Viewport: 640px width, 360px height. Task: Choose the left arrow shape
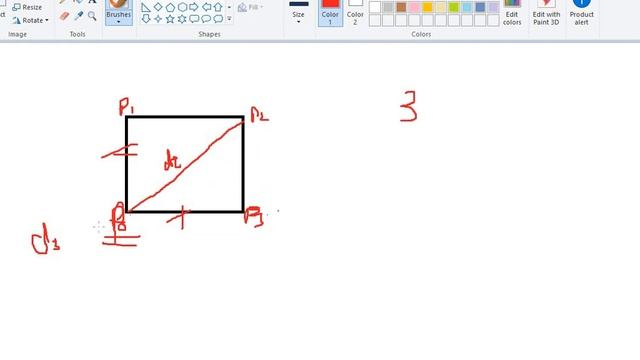[207, 7]
